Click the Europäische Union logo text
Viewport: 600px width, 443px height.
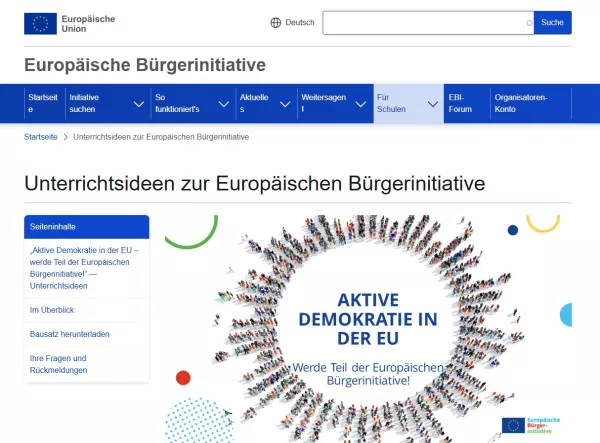tap(88, 24)
